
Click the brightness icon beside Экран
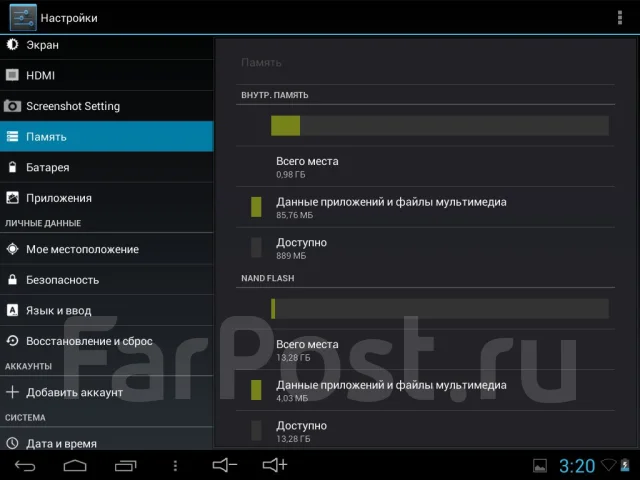13,44
